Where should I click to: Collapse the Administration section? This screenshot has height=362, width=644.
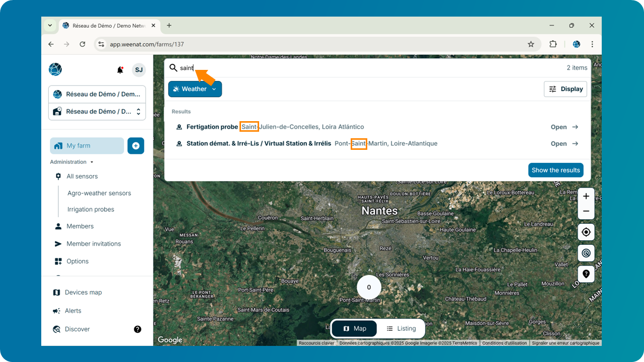[71, 162]
